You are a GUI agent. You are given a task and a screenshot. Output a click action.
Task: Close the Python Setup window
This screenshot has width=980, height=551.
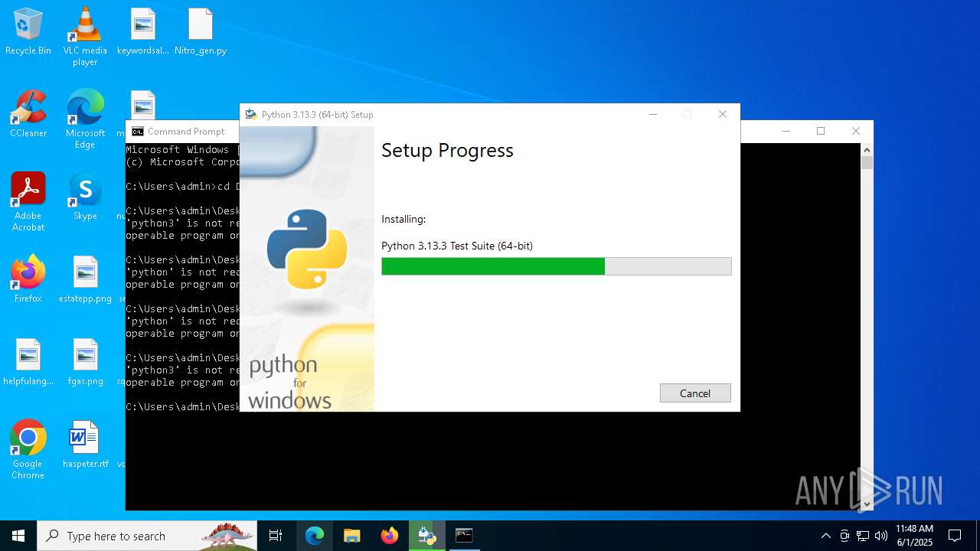tap(722, 114)
